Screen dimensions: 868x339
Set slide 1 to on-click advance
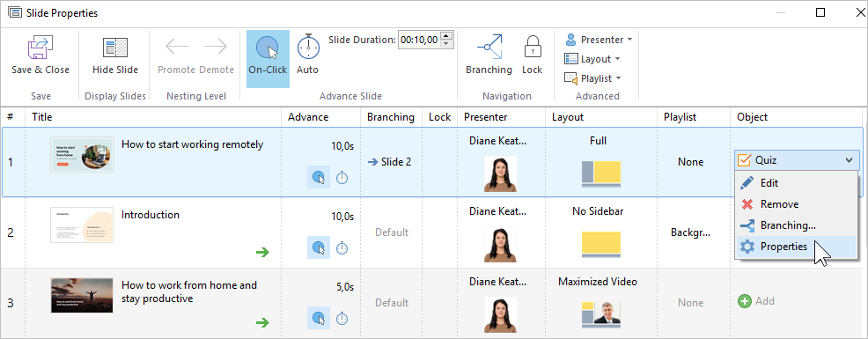[319, 177]
